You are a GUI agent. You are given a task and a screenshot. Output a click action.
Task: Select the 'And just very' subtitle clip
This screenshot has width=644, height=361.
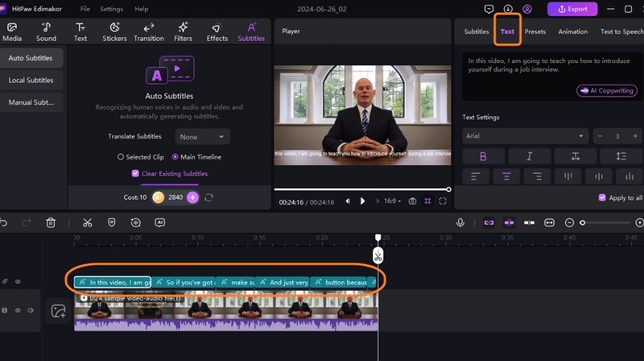click(283, 282)
